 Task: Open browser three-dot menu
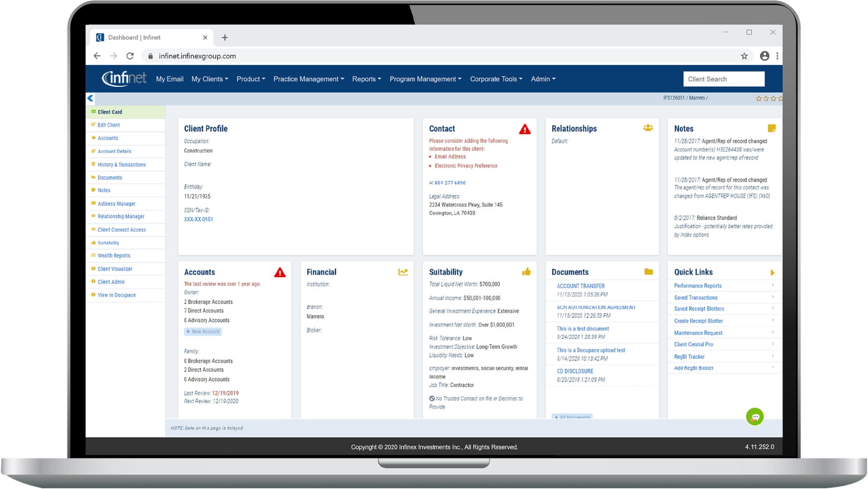pos(778,56)
